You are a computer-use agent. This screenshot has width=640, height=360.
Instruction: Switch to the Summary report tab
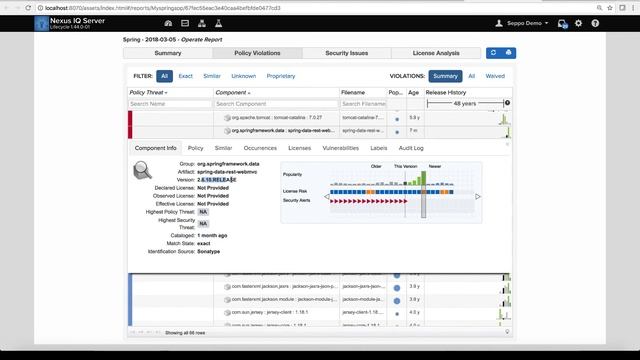(168, 53)
